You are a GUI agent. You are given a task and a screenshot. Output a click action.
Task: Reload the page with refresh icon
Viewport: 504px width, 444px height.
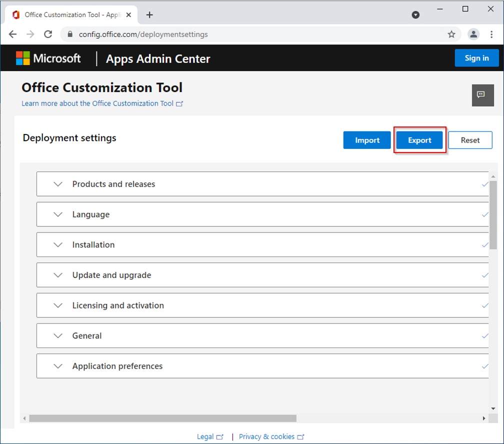click(48, 34)
